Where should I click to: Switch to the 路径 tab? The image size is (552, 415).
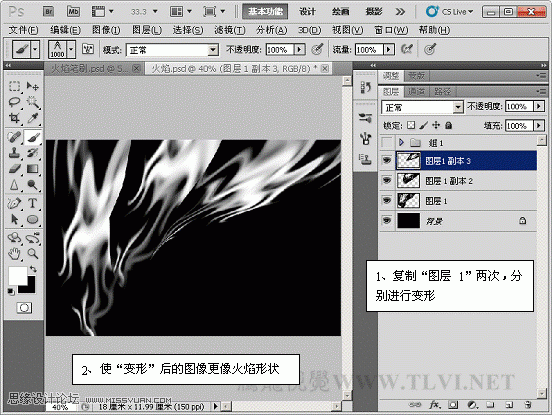coord(442,92)
